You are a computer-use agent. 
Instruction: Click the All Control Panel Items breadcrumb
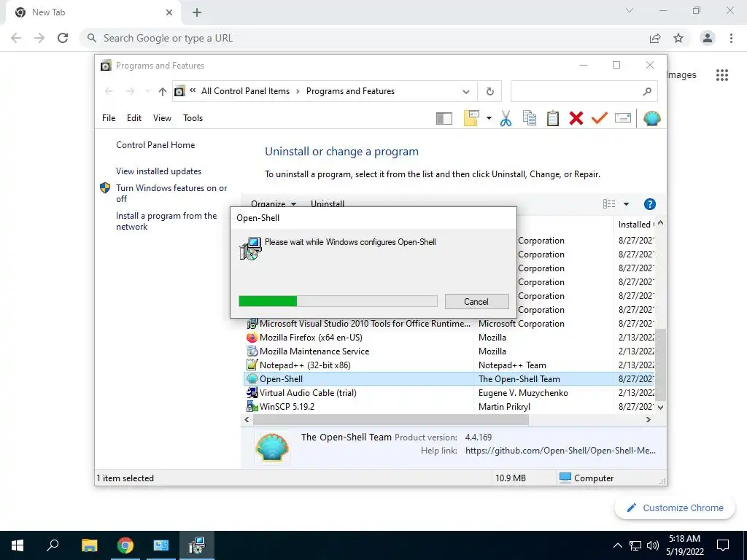245,91
